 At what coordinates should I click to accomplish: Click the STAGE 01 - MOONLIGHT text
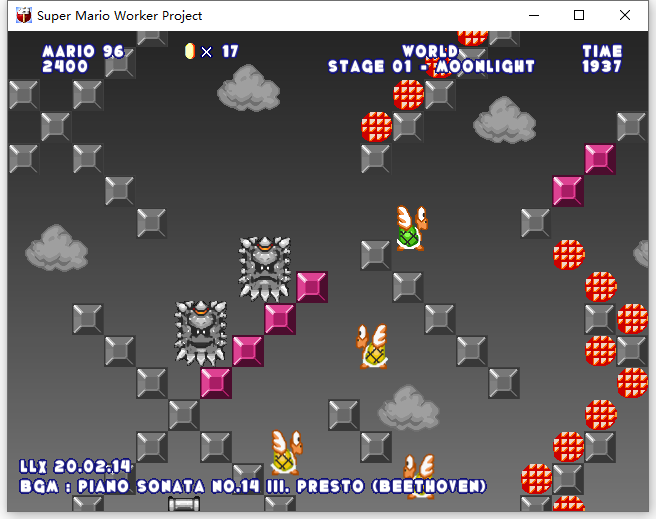click(x=431, y=66)
